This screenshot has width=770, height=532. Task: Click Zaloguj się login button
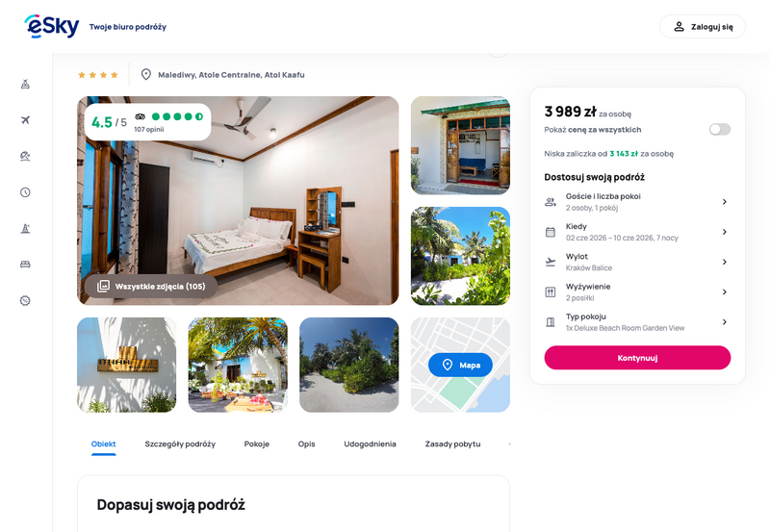703,27
